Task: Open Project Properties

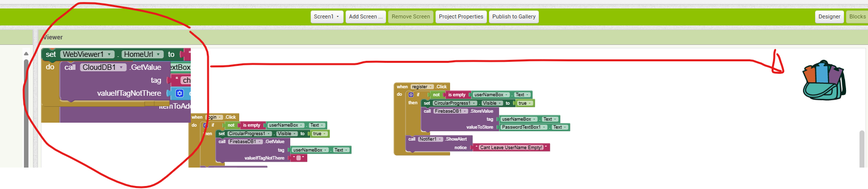Action: point(461,16)
